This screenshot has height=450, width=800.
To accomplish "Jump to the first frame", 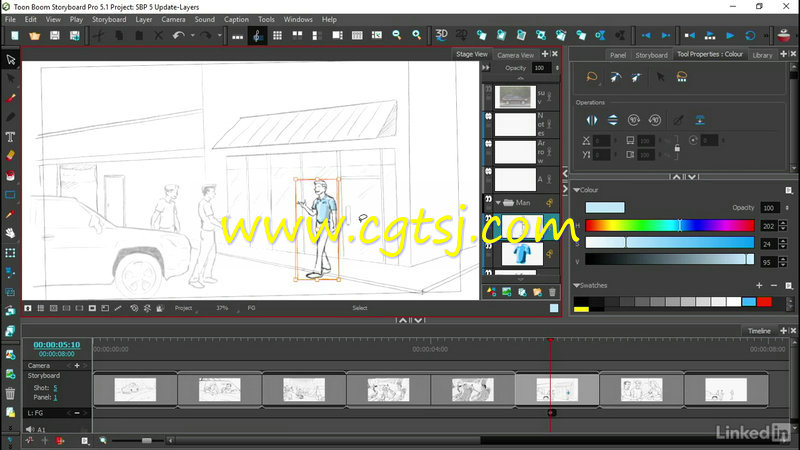I will click(690, 35).
